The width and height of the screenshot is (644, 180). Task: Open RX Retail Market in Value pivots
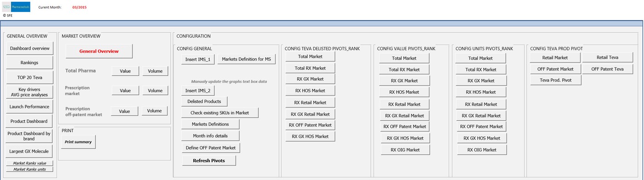click(x=404, y=104)
